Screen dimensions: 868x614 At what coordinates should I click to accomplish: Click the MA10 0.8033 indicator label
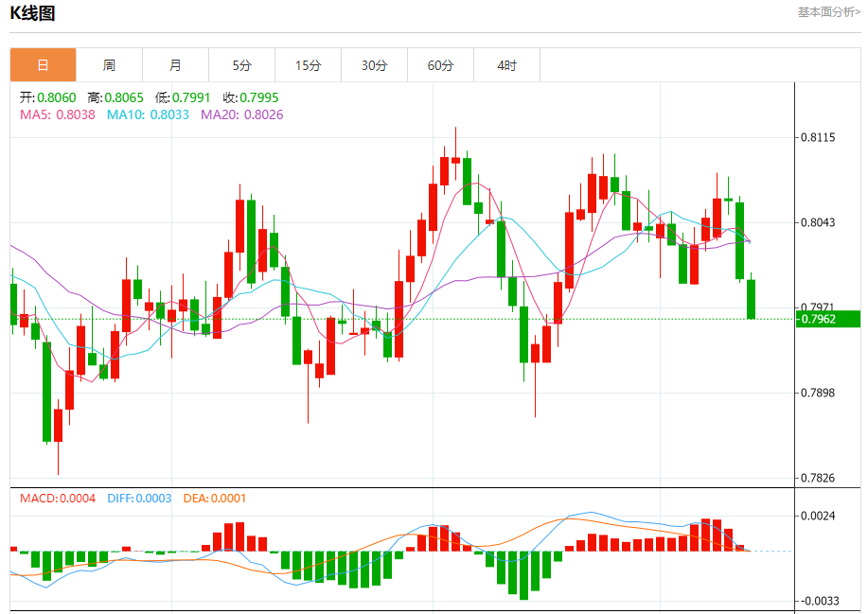pos(148,114)
